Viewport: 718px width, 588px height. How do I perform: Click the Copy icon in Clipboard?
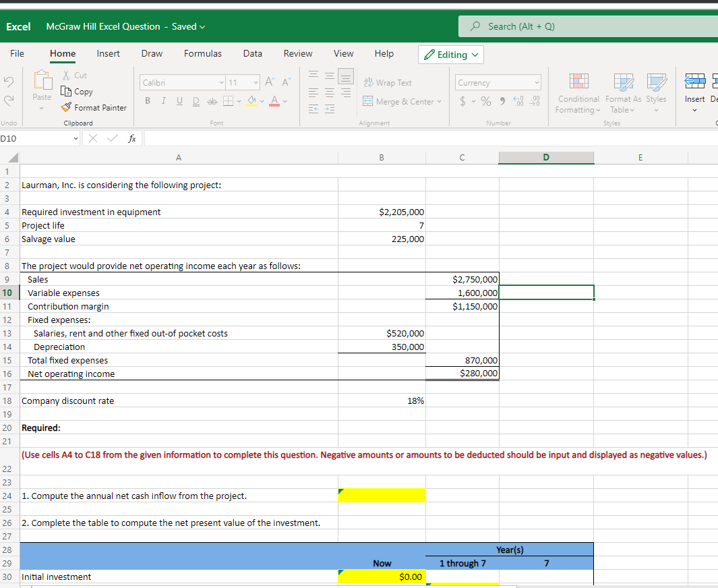pyautogui.click(x=77, y=92)
